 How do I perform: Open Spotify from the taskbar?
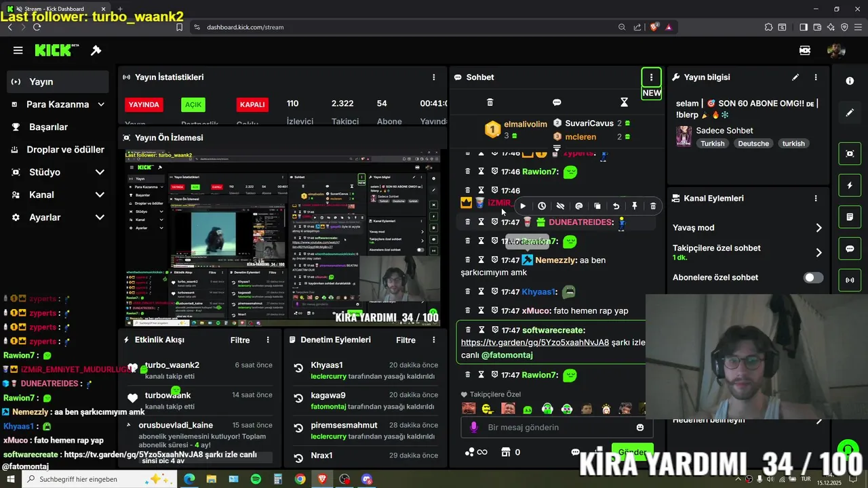pyautogui.click(x=256, y=479)
